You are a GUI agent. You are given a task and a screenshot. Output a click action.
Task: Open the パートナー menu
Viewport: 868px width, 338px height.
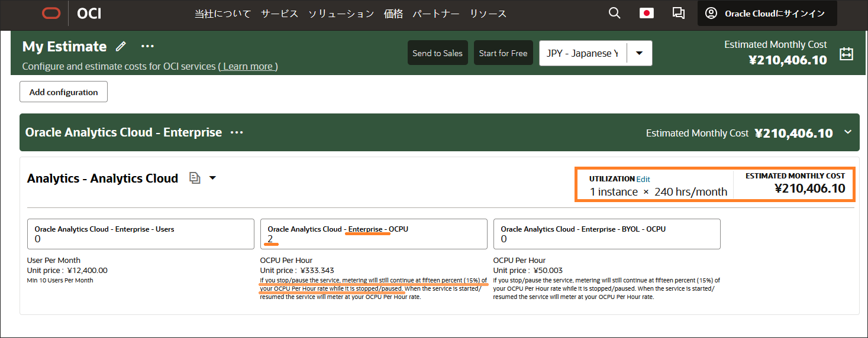click(436, 14)
